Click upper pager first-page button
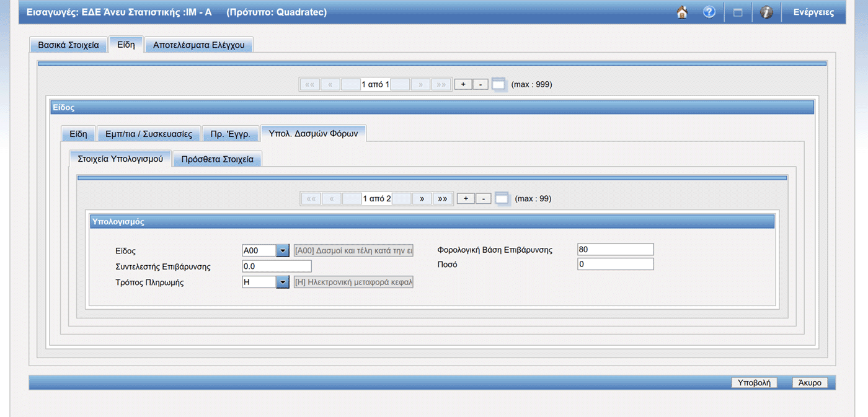 point(310,84)
